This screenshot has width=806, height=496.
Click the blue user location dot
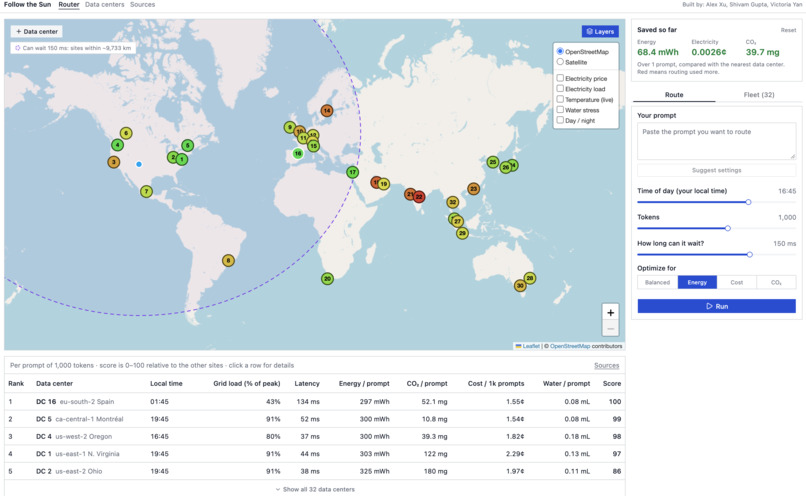139,164
